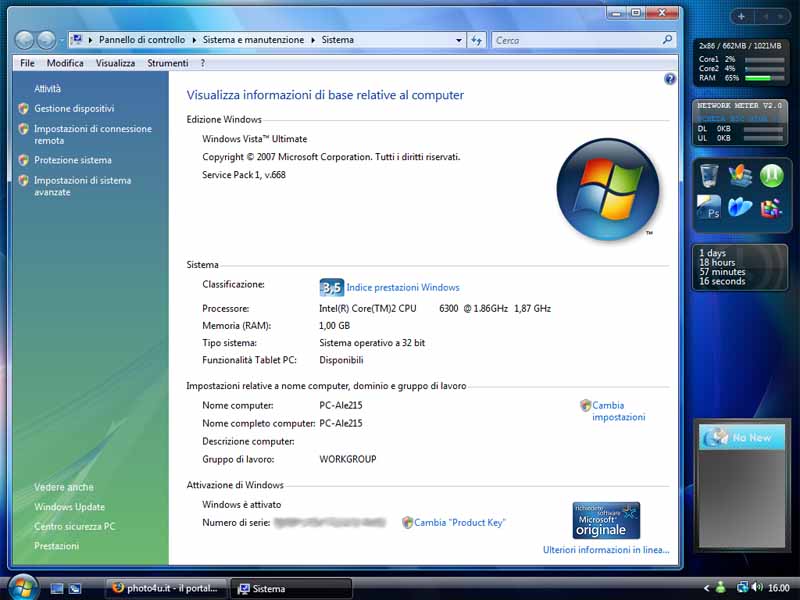Viewport: 800px width, 600px height.
Task: Open Centro sicurezza PC link
Action: pyautogui.click(x=74, y=527)
